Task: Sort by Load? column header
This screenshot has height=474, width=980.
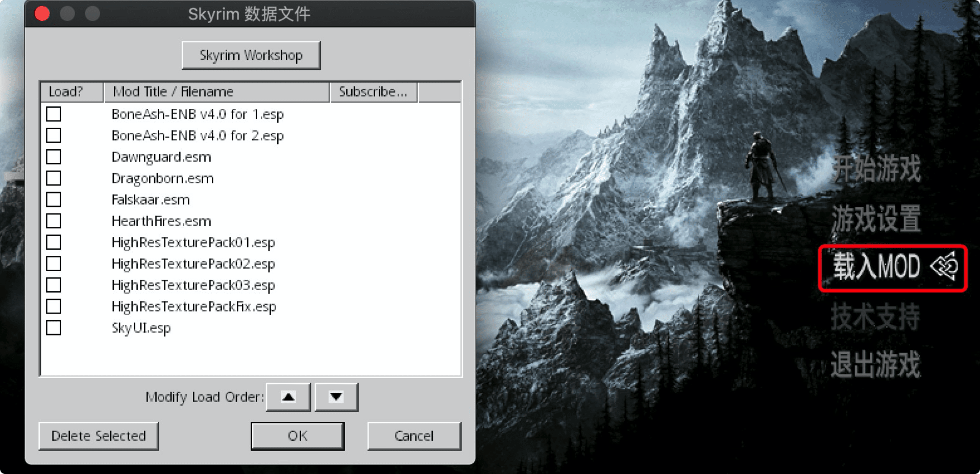Action: coord(72,92)
